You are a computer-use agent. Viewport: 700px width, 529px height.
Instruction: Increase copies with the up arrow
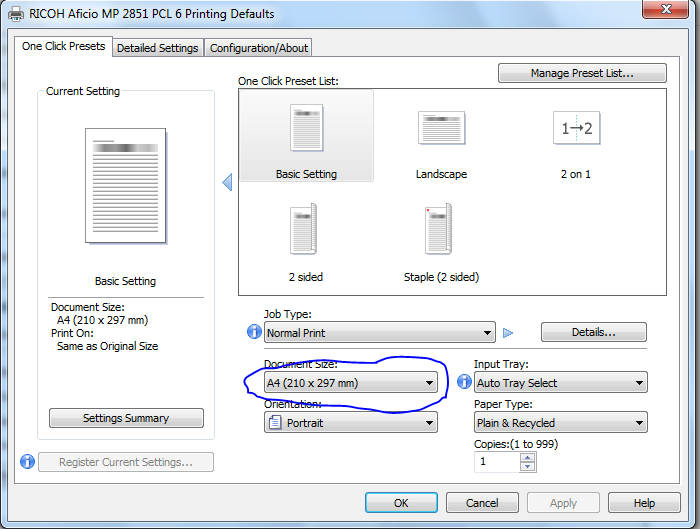point(528,457)
